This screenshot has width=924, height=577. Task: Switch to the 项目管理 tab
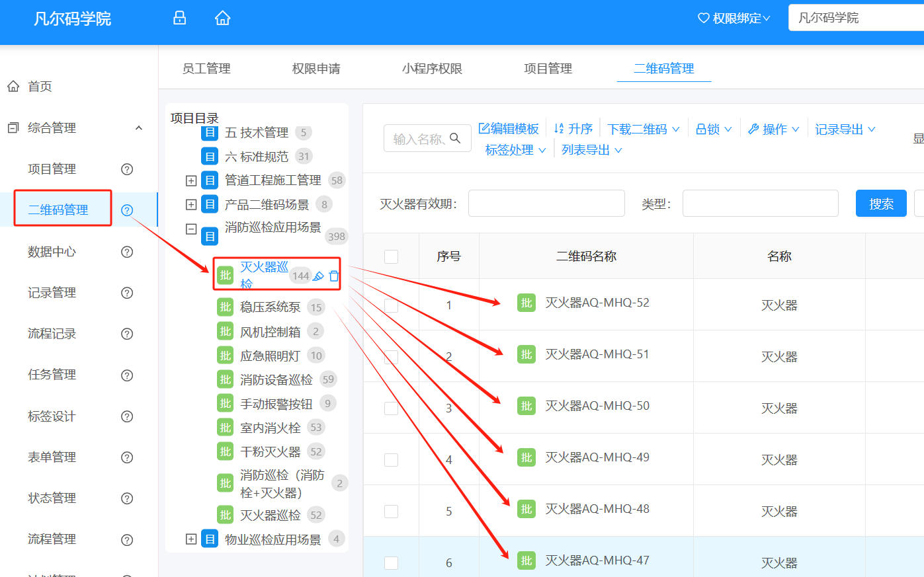tap(547, 67)
